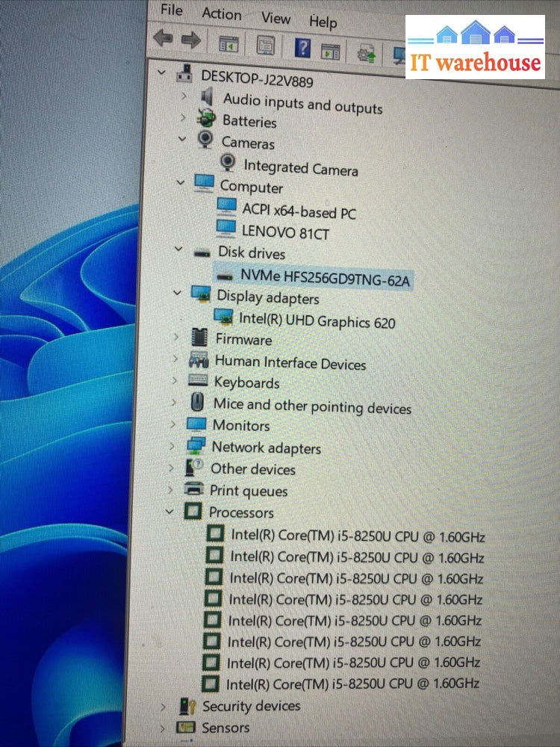560x747 pixels.
Task: Click the Show/Hide Action Pane toolbar icon
Action: 331,51
